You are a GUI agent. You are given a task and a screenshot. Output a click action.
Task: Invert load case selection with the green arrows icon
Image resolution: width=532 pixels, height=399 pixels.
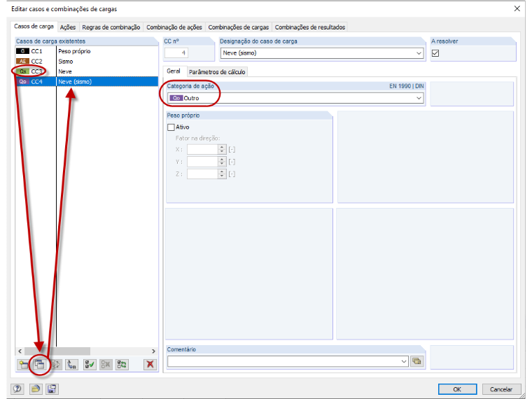coord(122,365)
